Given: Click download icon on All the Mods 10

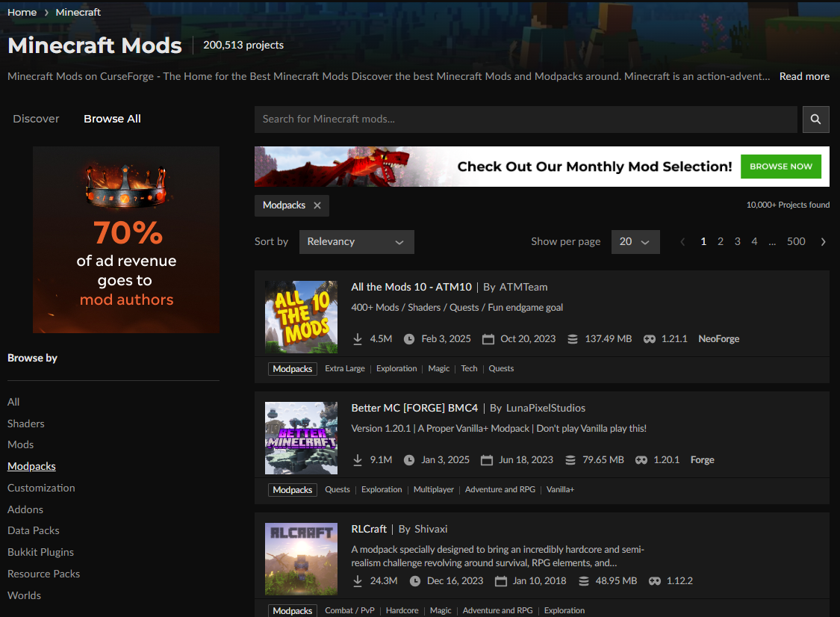Looking at the screenshot, I should pos(358,339).
